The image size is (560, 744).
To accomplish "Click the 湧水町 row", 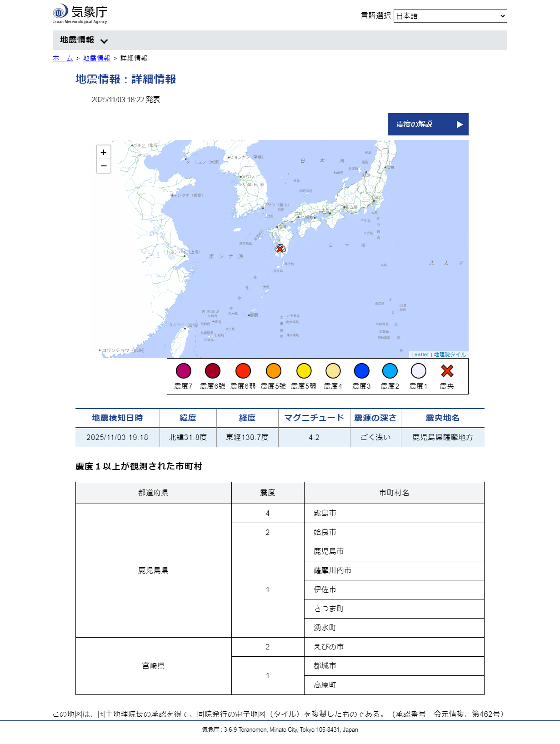I will [394, 628].
